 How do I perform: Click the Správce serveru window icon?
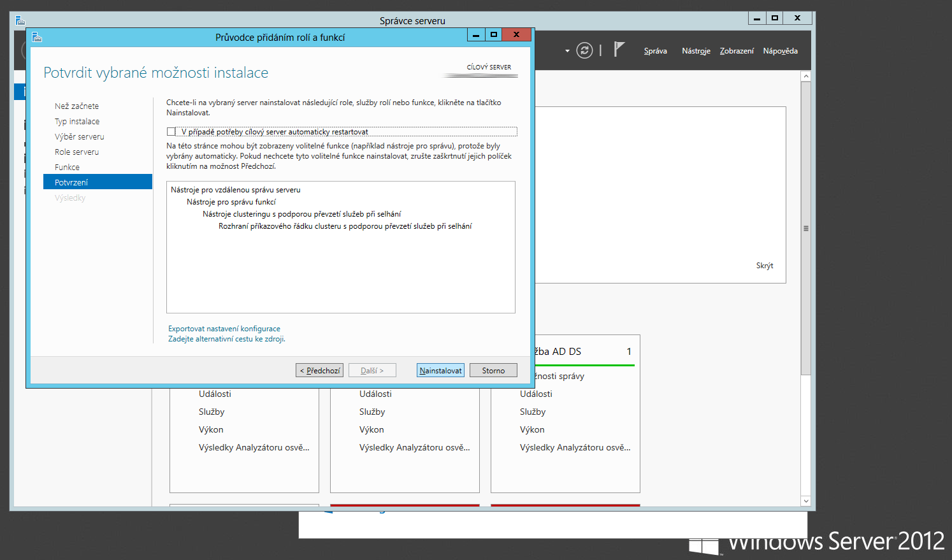coord(20,20)
